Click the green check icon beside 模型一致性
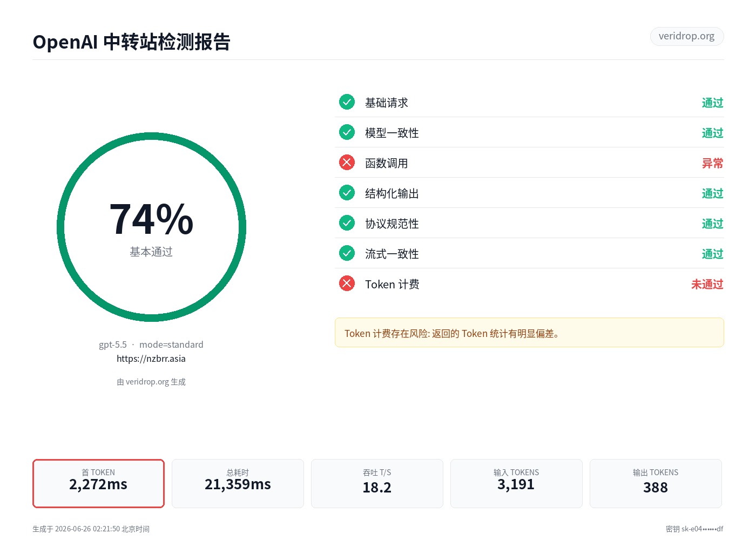Image resolution: width=756 pixels, height=540 pixels. pos(347,132)
